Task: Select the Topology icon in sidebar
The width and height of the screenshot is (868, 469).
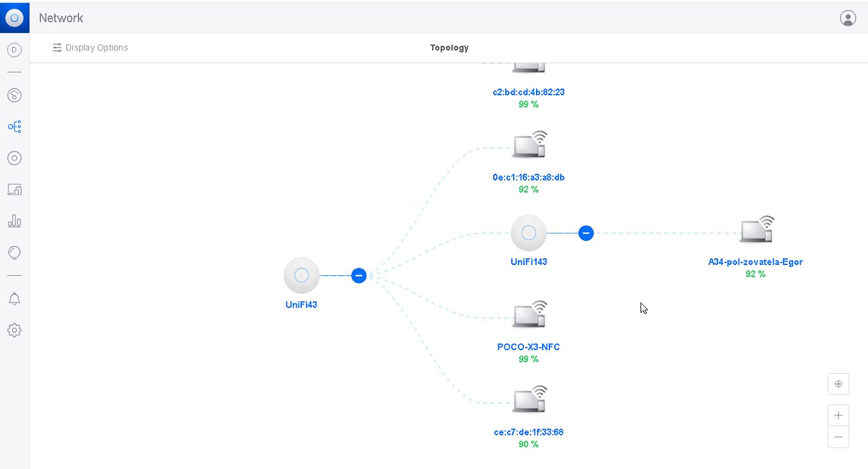Action: 14,126
